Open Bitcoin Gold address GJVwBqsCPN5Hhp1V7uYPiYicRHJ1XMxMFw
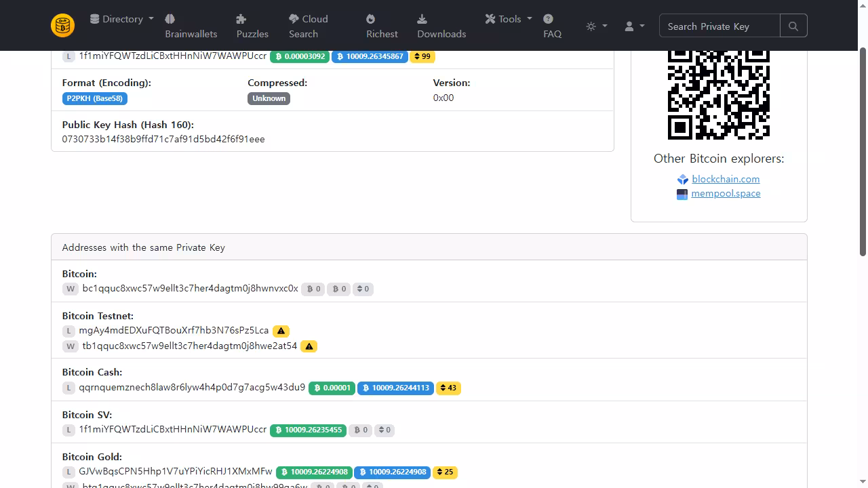Image resolution: width=868 pixels, height=488 pixels. [x=176, y=471]
